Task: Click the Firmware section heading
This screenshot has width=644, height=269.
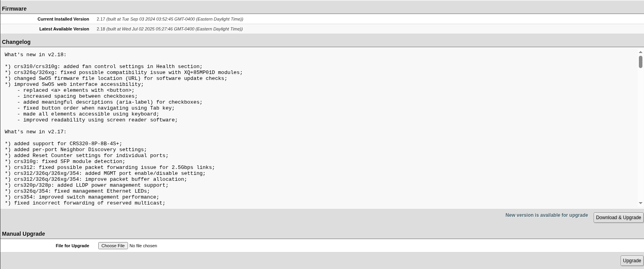Action: coord(14,9)
